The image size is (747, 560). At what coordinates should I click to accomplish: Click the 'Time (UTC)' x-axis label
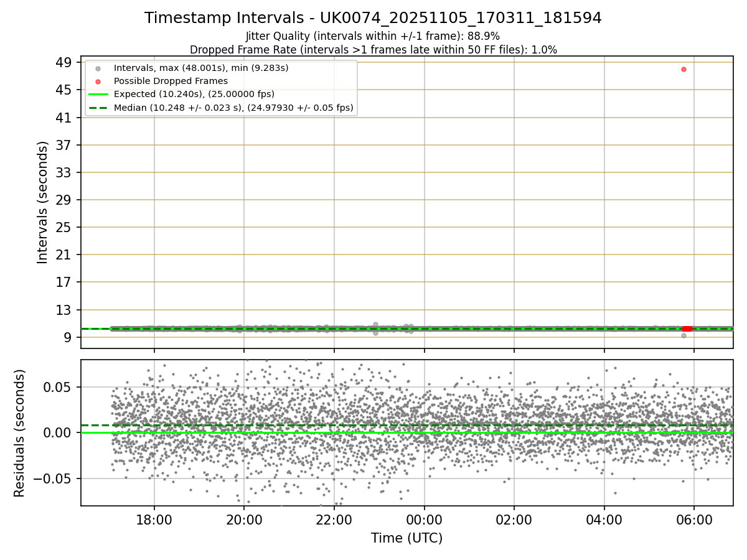point(406,538)
